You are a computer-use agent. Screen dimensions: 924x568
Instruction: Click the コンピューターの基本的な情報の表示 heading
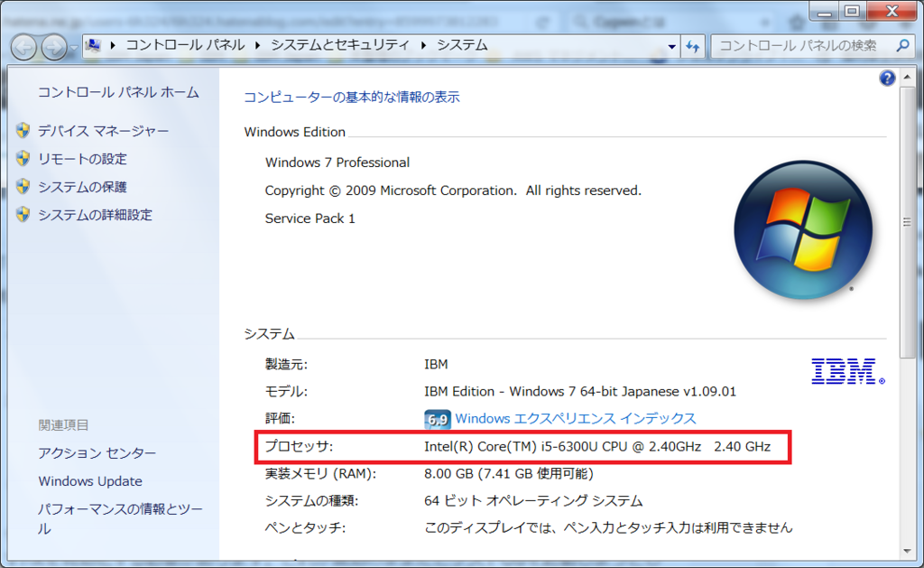pyautogui.click(x=352, y=98)
